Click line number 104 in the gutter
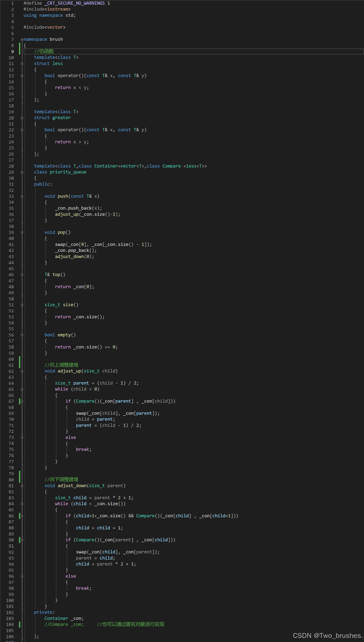Image resolution: width=364 pixels, height=642 pixels. tap(10, 624)
